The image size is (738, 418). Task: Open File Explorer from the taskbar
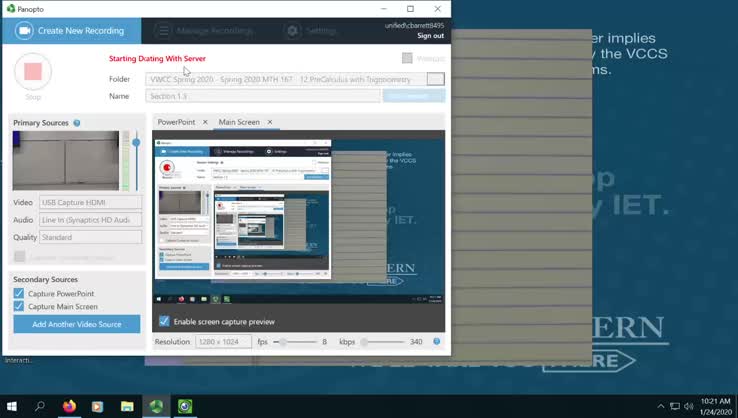tap(127, 406)
